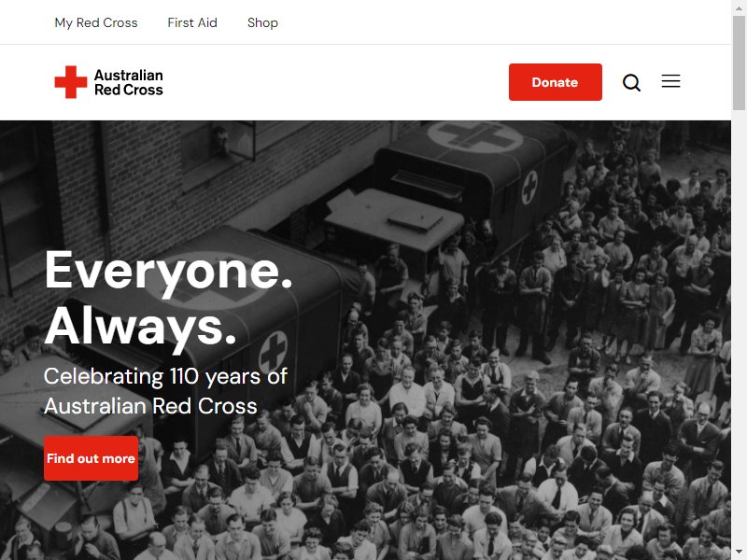Screen dimensions: 747x560
Task: Go to the Shop menu item
Action: coord(262,22)
